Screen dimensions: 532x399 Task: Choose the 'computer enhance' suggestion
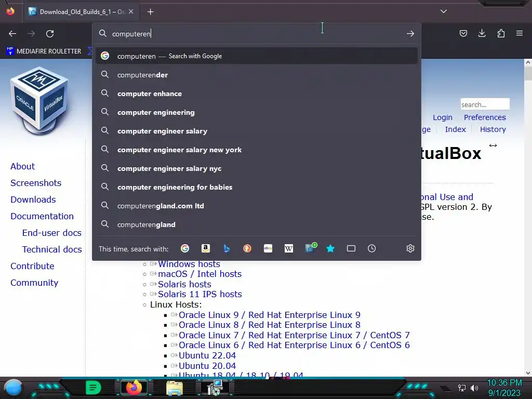click(257, 94)
